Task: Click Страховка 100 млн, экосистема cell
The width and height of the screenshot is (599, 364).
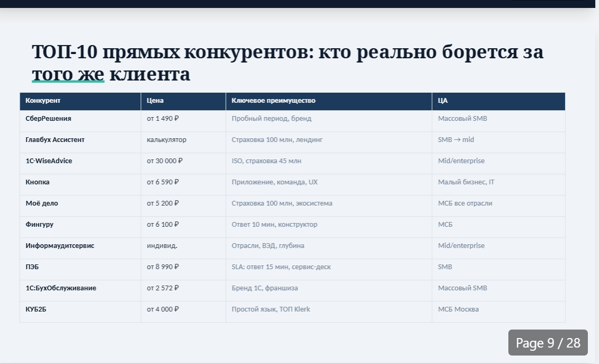Action: pyautogui.click(x=329, y=206)
